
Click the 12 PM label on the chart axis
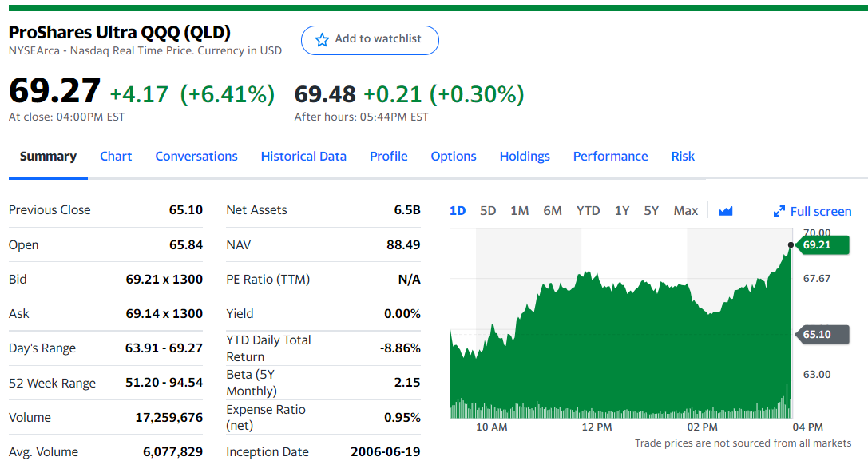[x=597, y=427]
